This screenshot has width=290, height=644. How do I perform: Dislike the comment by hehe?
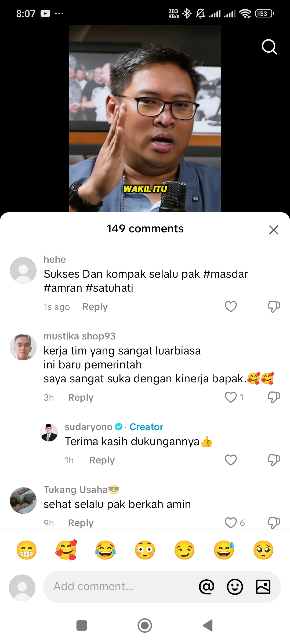click(274, 306)
